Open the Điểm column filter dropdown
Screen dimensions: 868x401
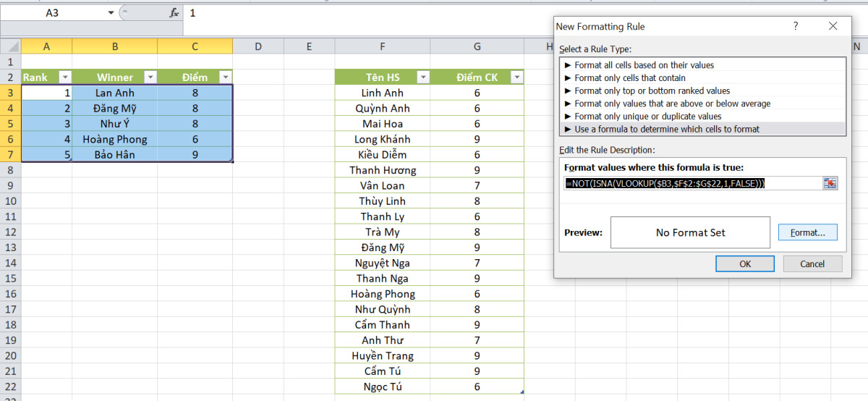click(x=225, y=77)
